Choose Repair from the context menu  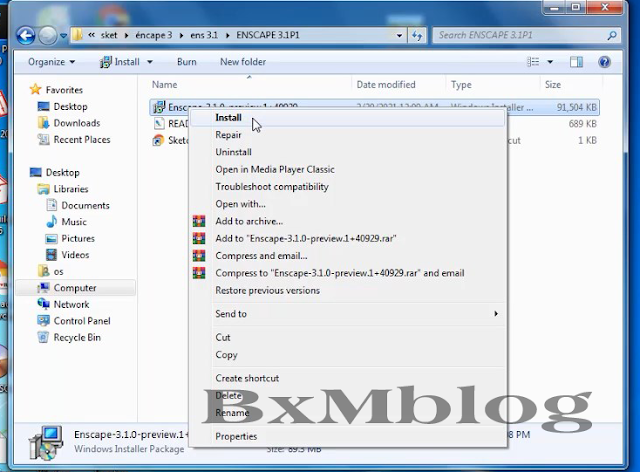[228, 135]
